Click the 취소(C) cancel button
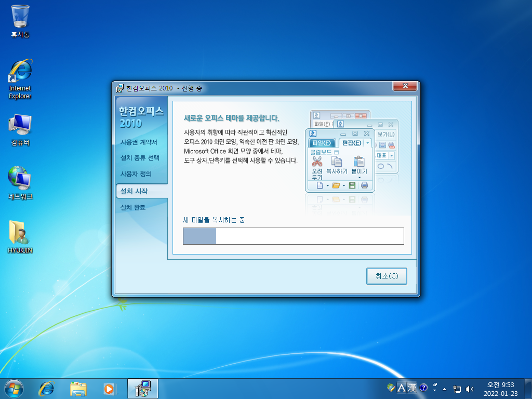 [387, 276]
